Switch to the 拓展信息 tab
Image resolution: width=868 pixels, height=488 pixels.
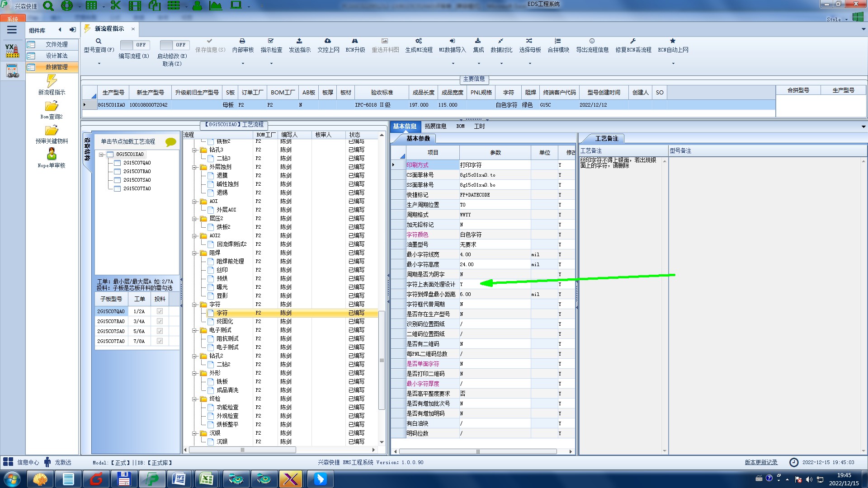tap(435, 127)
